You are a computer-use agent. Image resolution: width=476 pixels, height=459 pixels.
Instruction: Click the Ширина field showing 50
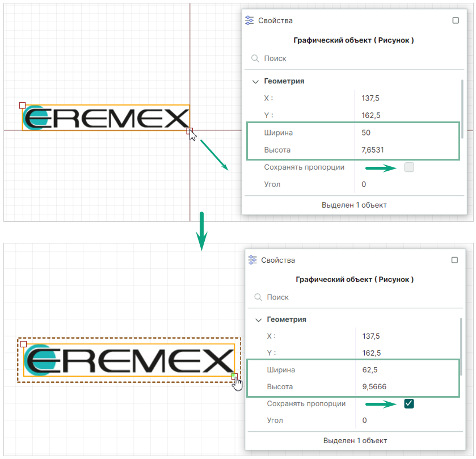(x=406, y=133)
